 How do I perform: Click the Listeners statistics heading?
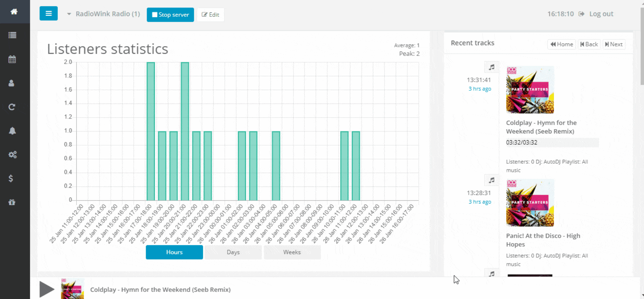107,49
